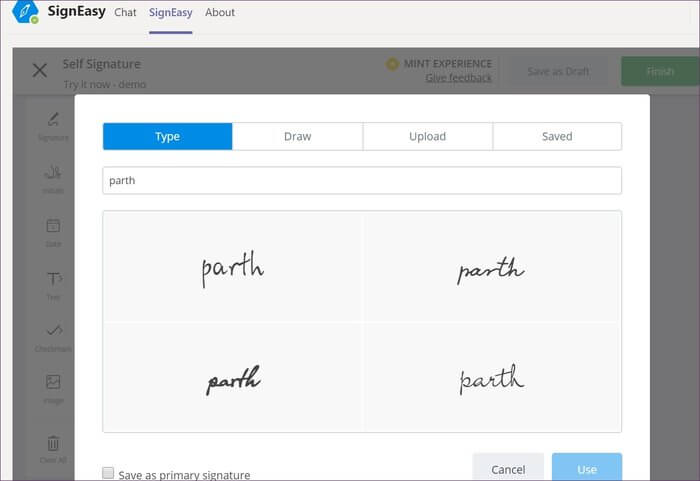Switch to the Draw signature tab

tap(297, 136)
